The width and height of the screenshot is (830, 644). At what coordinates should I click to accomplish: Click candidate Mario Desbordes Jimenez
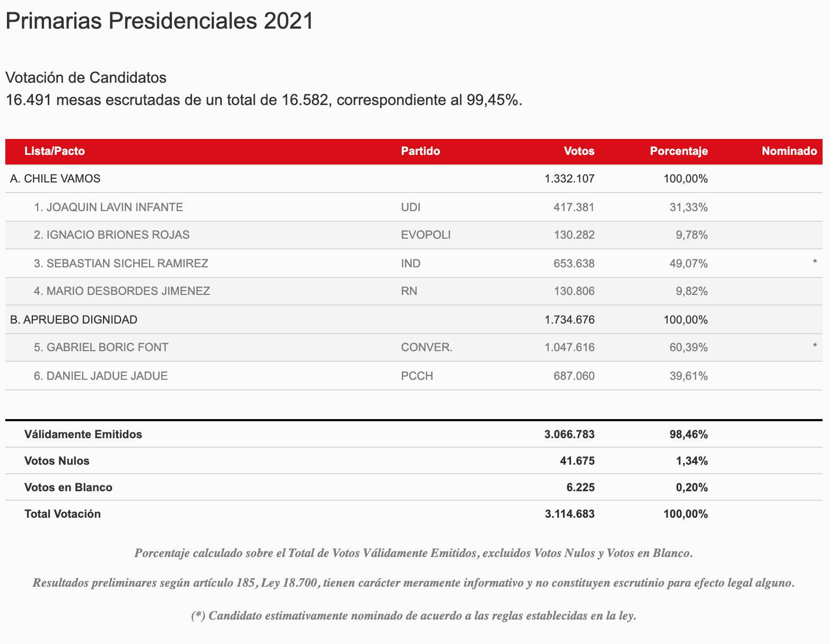(122, 291)
